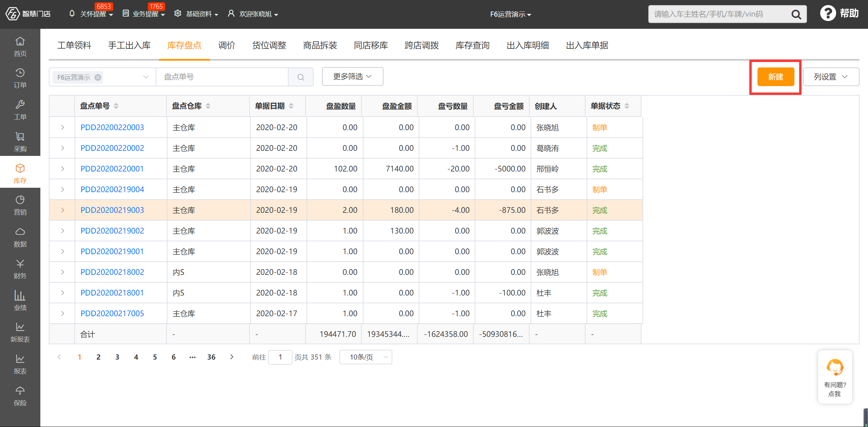Open the 更多筛选 filter dropdown
This screenshot has width=868, height=427.
[352, 77]
